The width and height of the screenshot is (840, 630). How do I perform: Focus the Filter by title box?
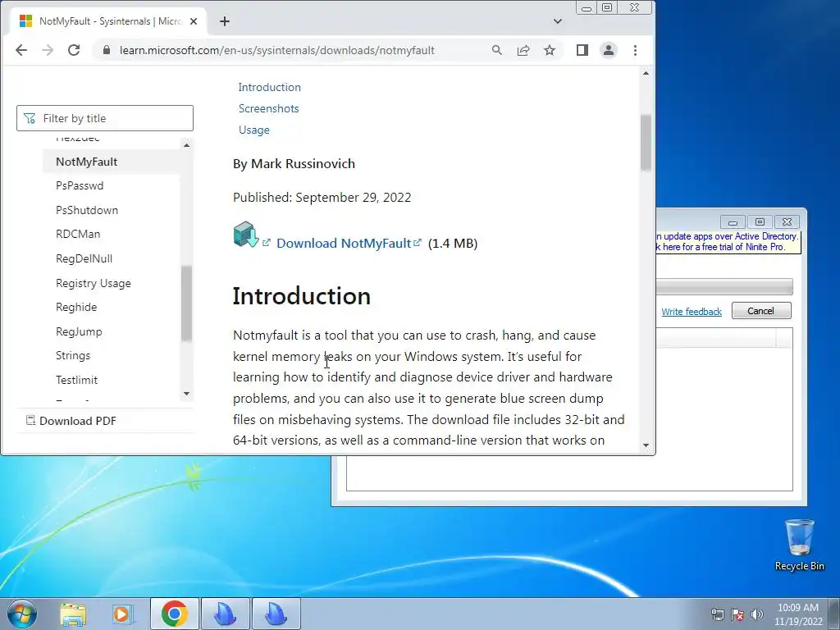click(x=105, y=118)
